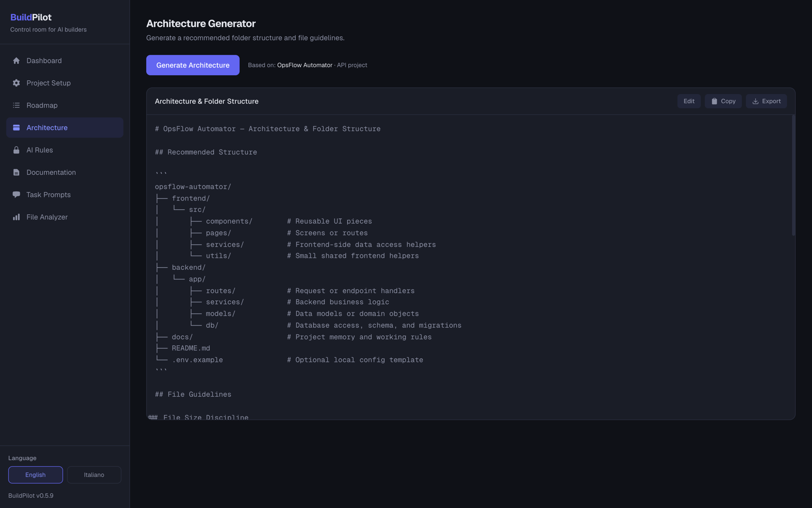Click '# Frontend-side data access helpers' comment
The height and width of the screenshot is (508, 812).
point(361,244)
